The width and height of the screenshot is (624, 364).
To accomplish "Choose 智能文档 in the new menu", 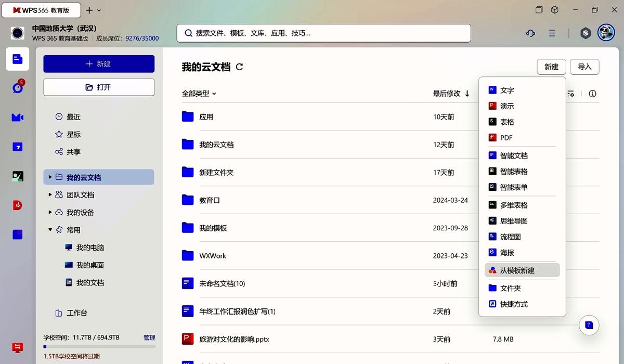I will pyautogui.click(x=522, y=155).
